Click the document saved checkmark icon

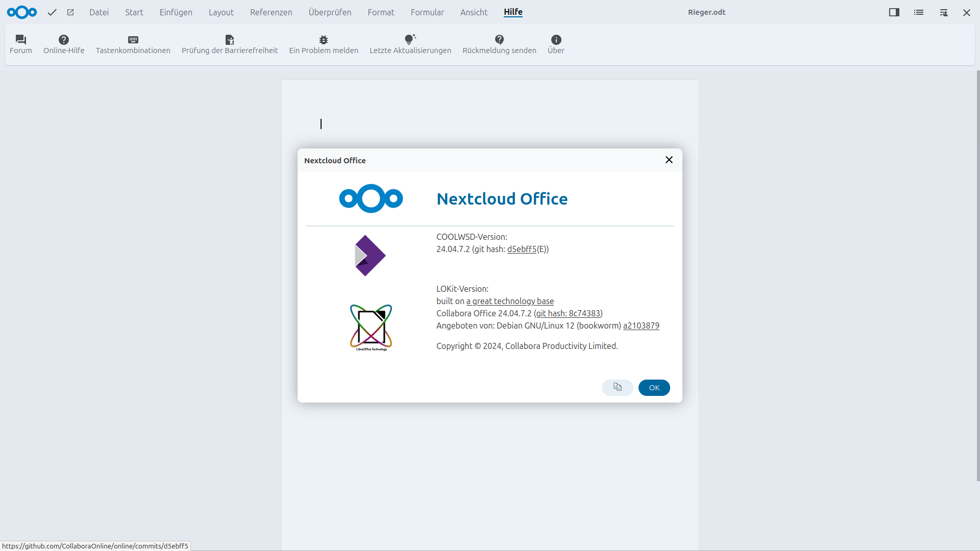coord(52,12)
